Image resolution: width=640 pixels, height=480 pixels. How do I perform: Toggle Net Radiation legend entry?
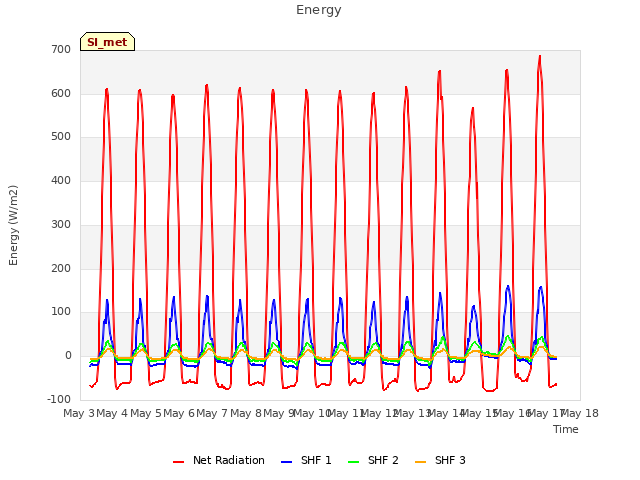point(219,460)
